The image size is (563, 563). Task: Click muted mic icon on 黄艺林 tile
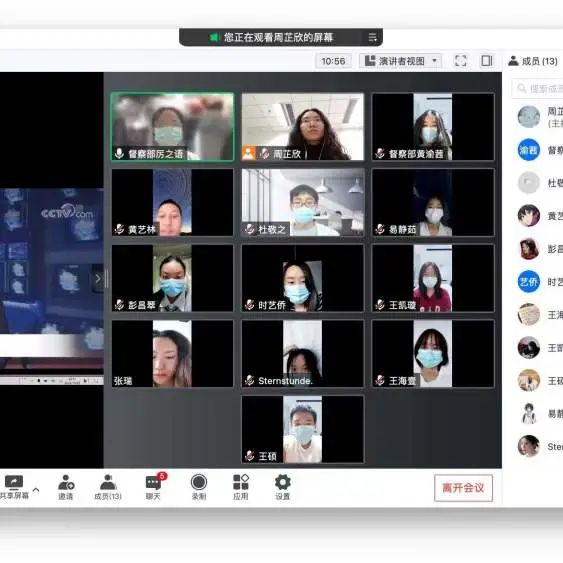pos(119,229)
